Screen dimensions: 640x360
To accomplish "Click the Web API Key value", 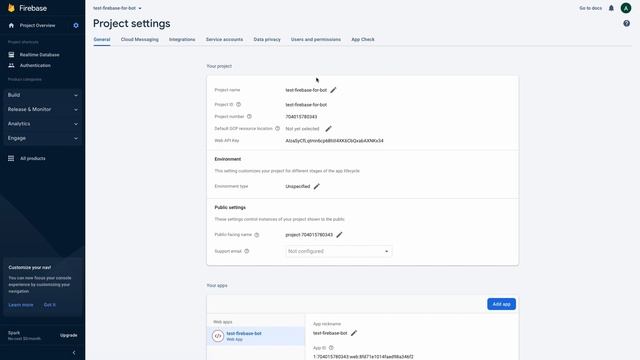I will pyautogui.click(x=334, y=141).
